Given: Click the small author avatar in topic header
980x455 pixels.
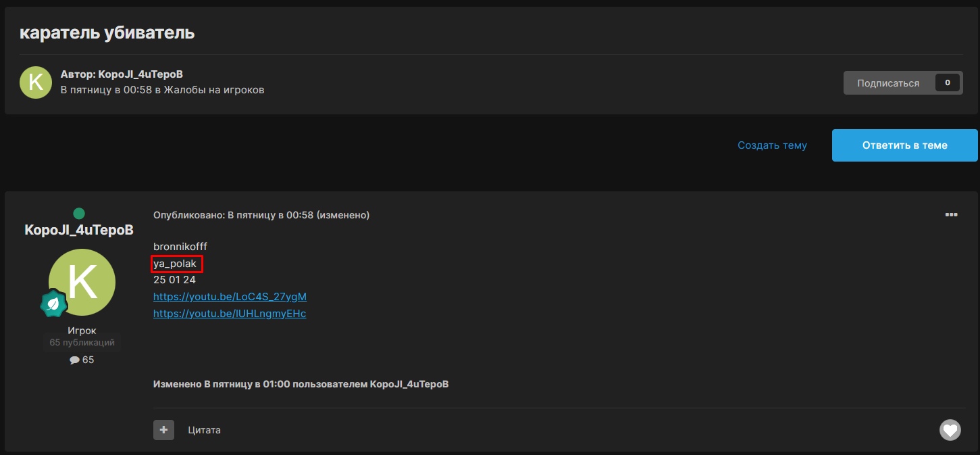Looking at the screenshot, I should 36,82.
